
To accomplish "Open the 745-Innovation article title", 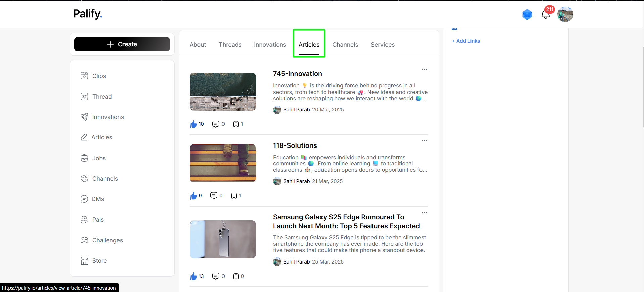I will click(x=297, y=74).
